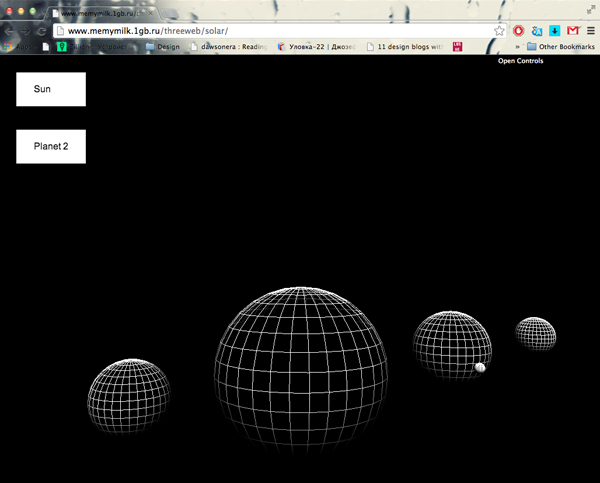The height and width of the screenshot is (483, 600).
Task: Click the green bookmark icon in bookmarks bar
Action: [62, 46]
